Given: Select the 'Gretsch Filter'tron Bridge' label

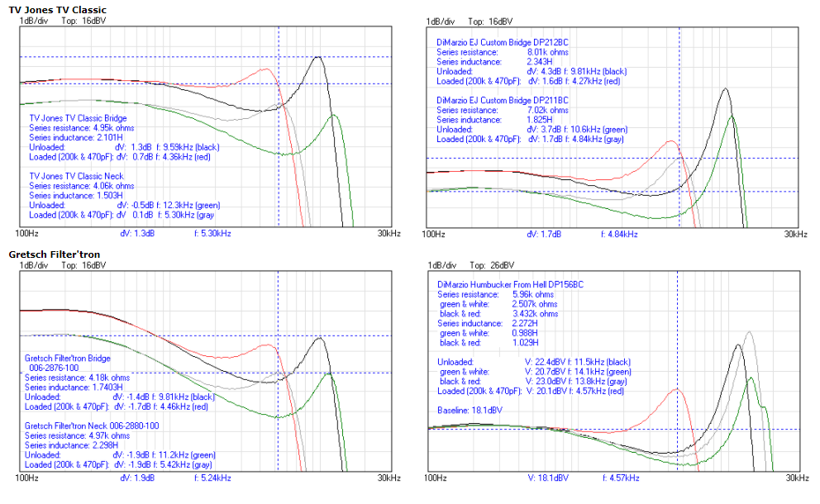Looking at the screenshot, I should tap(68, 358).
